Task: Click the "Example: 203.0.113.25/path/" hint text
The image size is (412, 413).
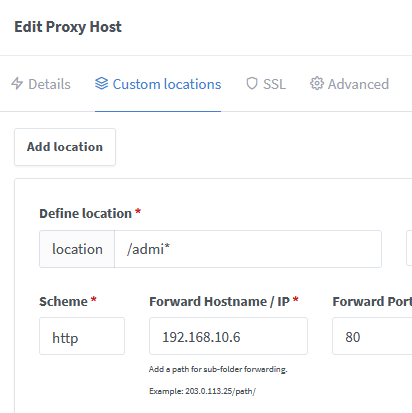Action: click(x=202, y=391)
